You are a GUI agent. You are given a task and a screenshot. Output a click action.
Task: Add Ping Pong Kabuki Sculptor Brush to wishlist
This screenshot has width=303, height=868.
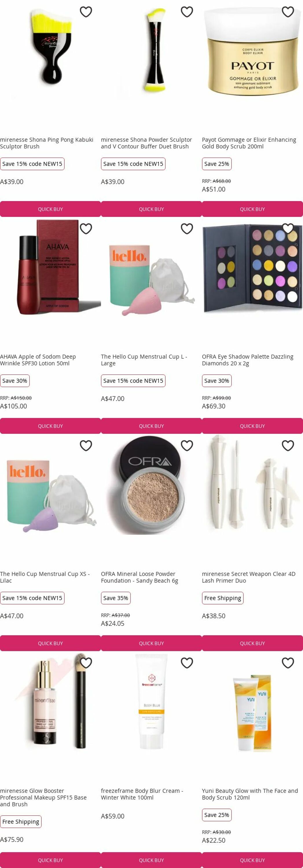click(86, 12)
